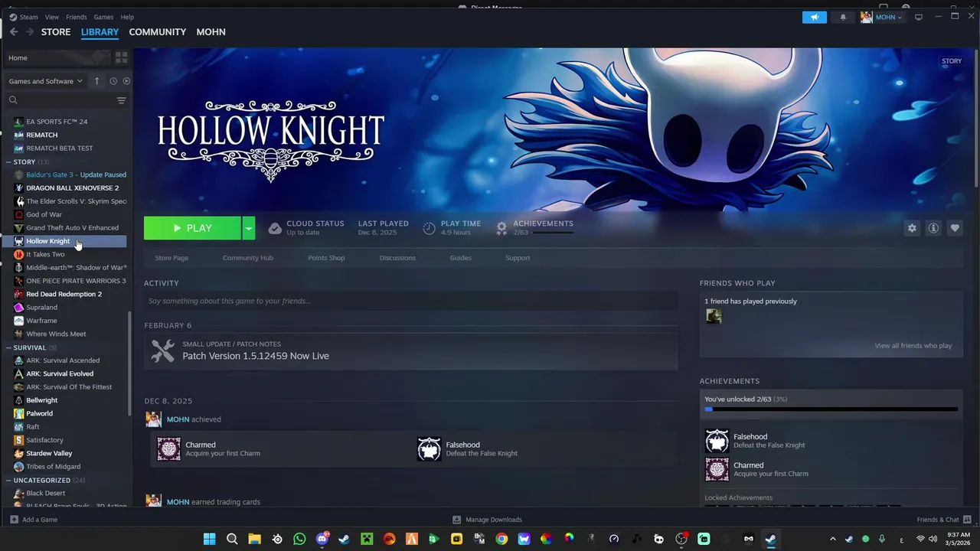Open Manage Downloads
The height and width of the screenshot is (551, 980).
487,520
